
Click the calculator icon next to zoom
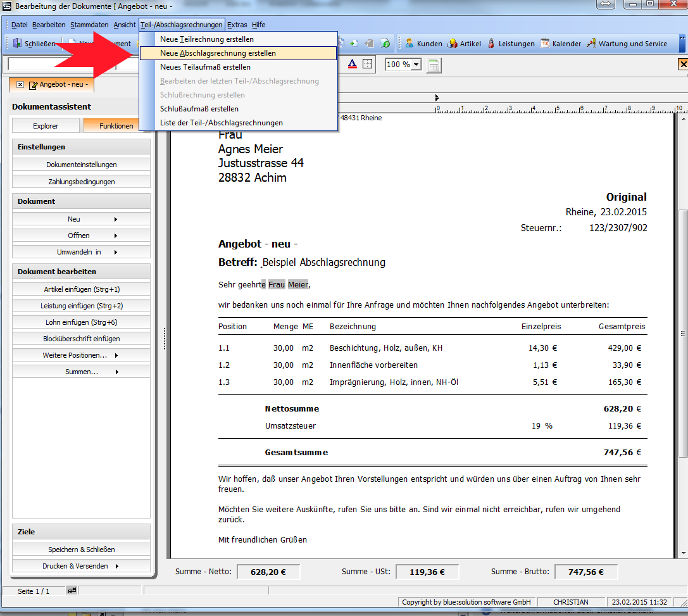coord(434,65)
